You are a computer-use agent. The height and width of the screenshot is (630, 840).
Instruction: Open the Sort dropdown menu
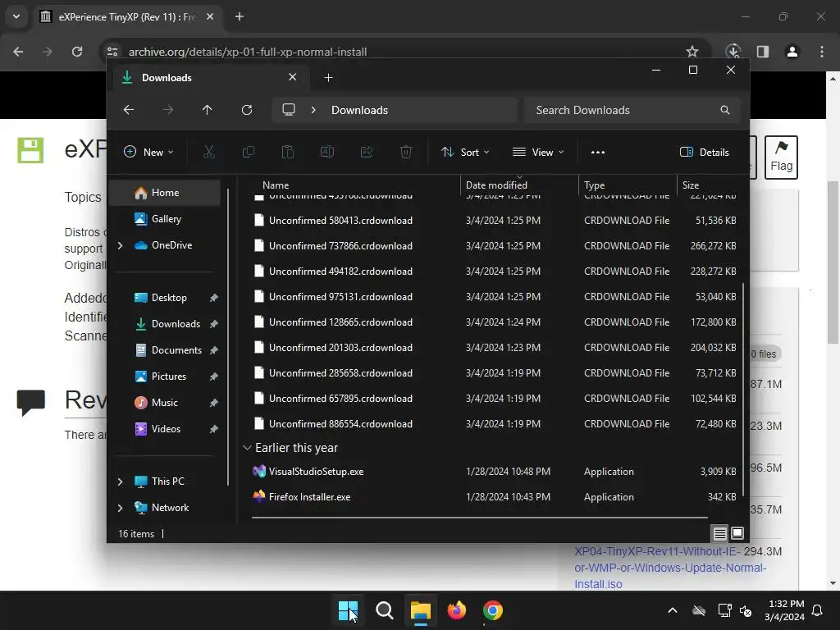(x=465, y=152)
